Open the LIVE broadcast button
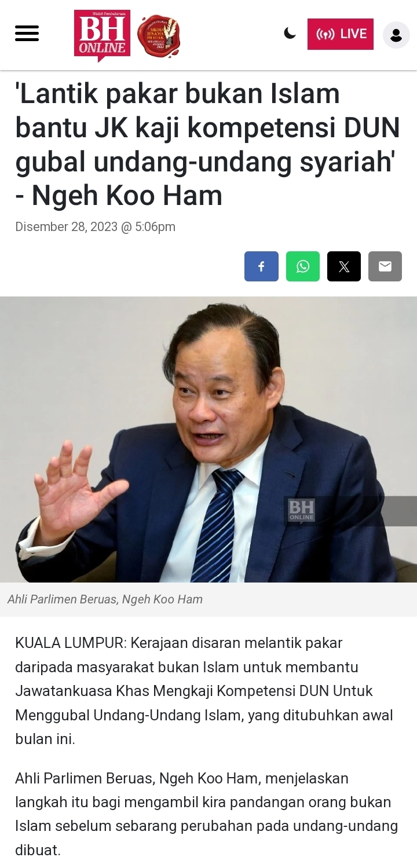Viewport: 417px width, 868px height. click(341, 34)
